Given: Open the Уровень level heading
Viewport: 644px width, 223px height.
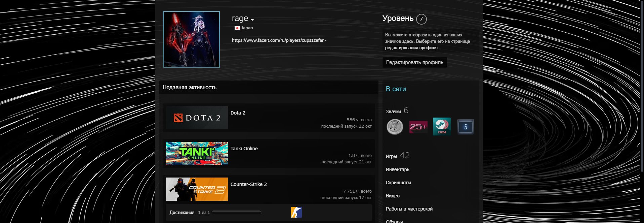Looking at the screenshot, I should tap(398, 18).
